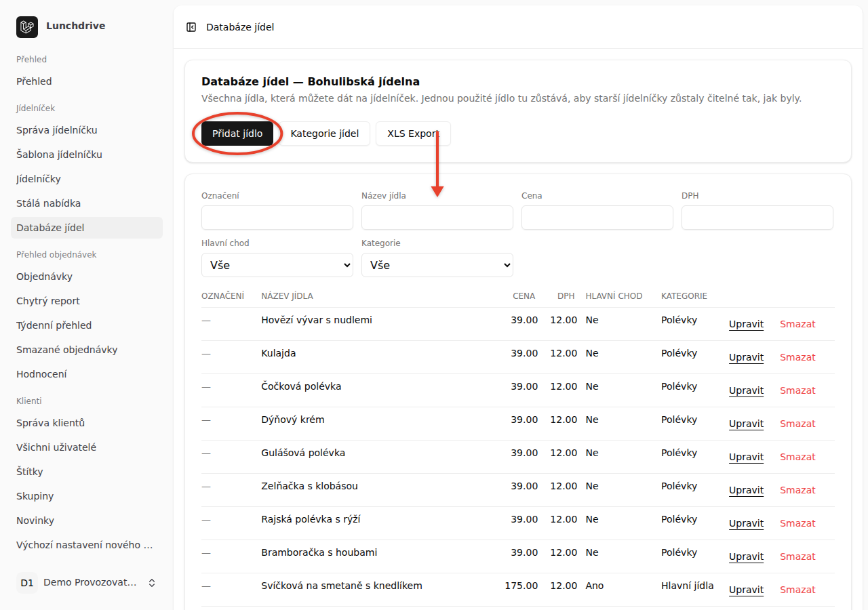Image resolution: width=868 pixels, height=610 pixels.
Task: Focus the DPH filter field
Action: 757,218
